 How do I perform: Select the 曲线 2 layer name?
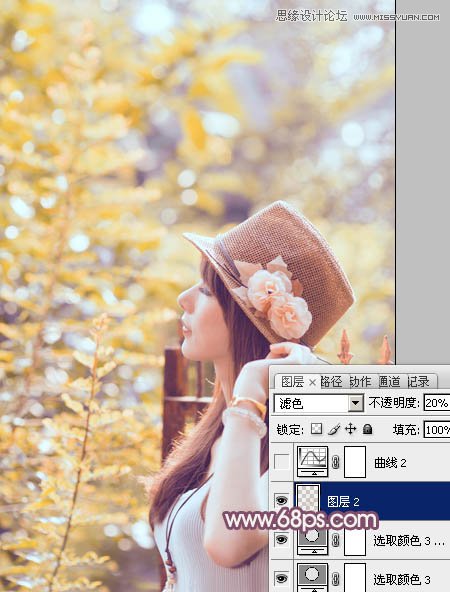click(390, 462)
